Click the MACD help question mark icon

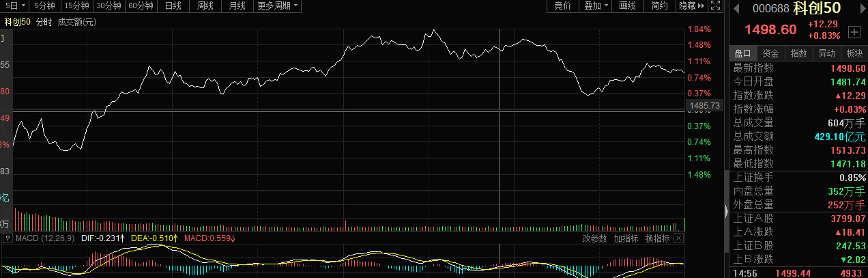[8, 238]
